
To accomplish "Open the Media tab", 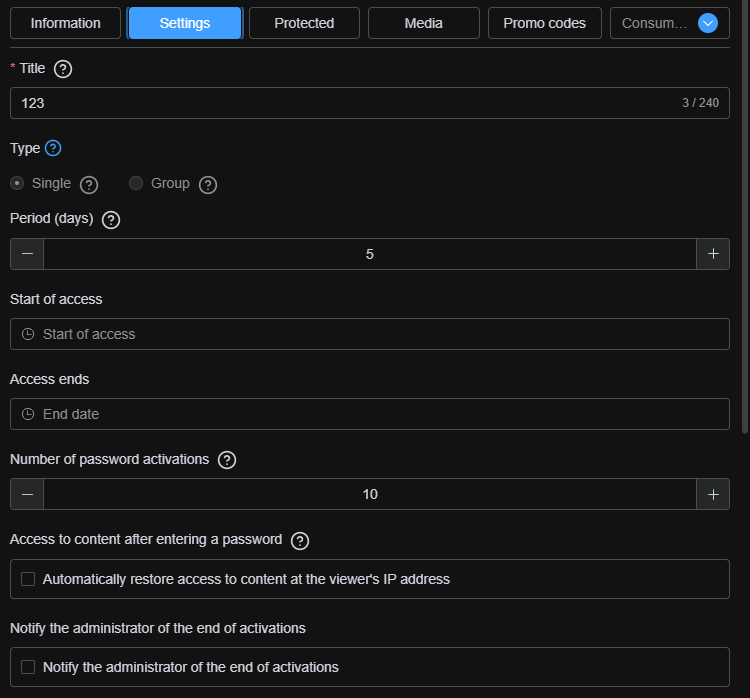I will (x=423, y=23).
